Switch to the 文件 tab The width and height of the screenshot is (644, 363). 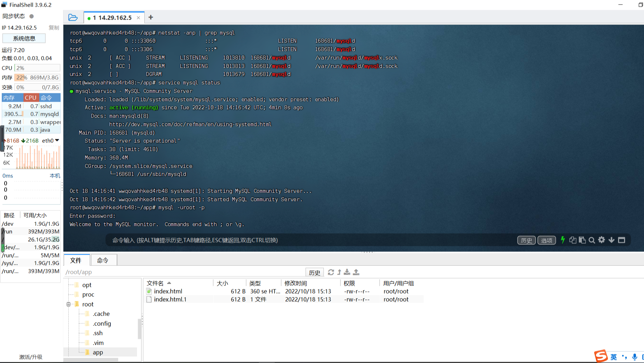click(x=76, y=260)
